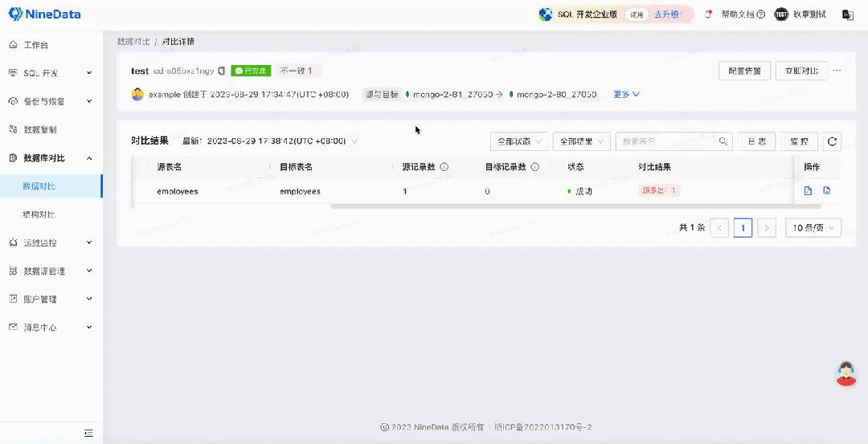868x444 pixels.
Task: Expand 更多 source and target details
Action: (x=627, y=95)
